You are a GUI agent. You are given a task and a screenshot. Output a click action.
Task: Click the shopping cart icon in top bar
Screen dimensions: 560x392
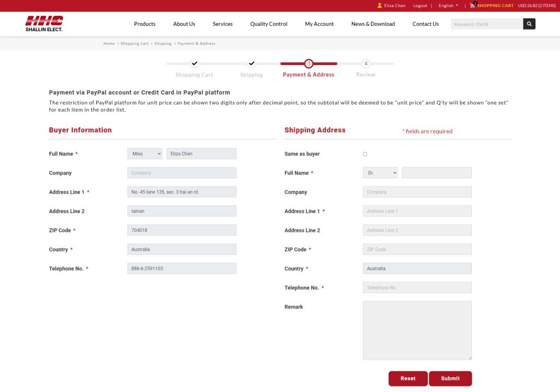(473, 5)
